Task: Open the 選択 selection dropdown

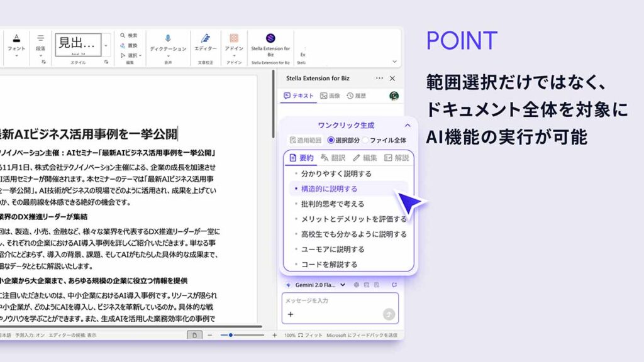Action: coord(131,55)
